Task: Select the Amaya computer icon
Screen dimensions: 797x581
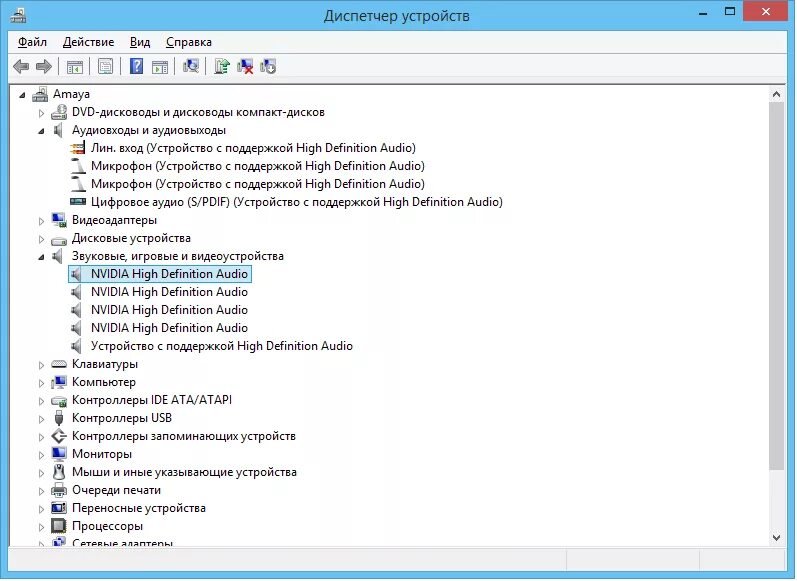Action: click(40, 94)
